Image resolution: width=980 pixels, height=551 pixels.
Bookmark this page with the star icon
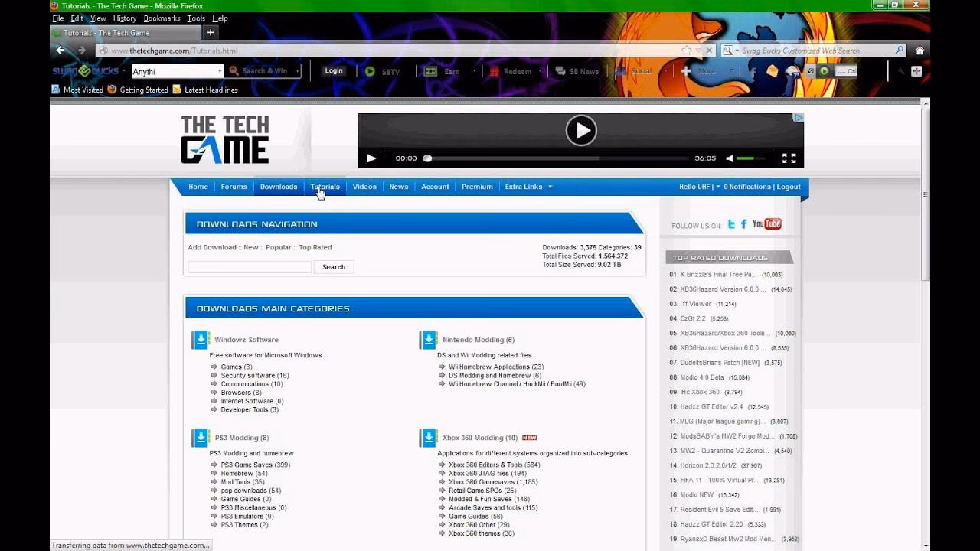click(x=687, y=51)
